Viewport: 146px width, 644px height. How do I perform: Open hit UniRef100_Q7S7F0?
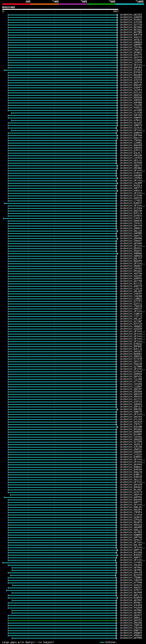tap(131, 301)
